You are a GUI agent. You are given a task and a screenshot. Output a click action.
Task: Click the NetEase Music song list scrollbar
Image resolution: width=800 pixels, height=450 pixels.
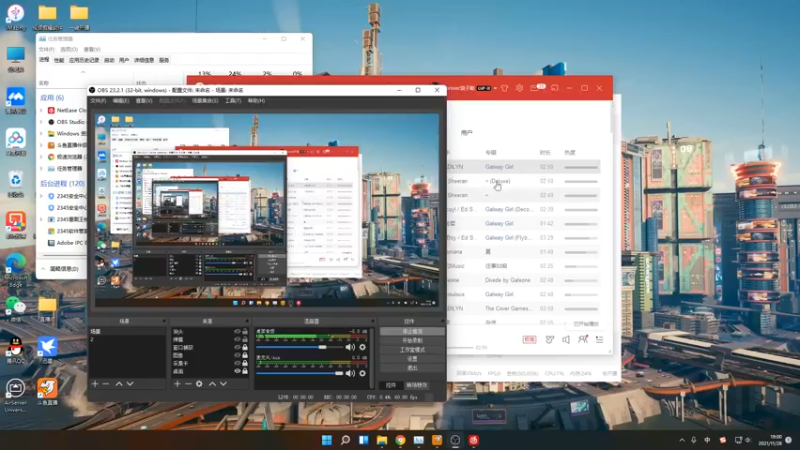(614, 116)
